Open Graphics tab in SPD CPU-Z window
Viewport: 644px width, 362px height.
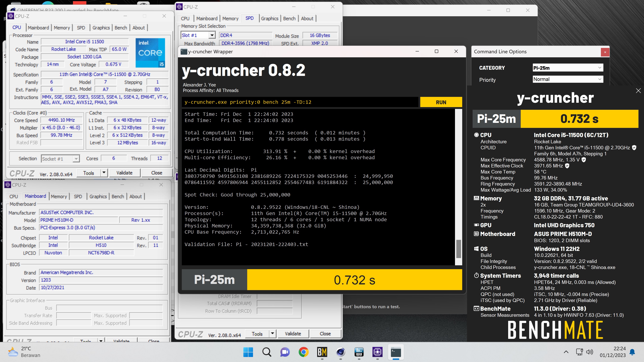click(270, 18)
